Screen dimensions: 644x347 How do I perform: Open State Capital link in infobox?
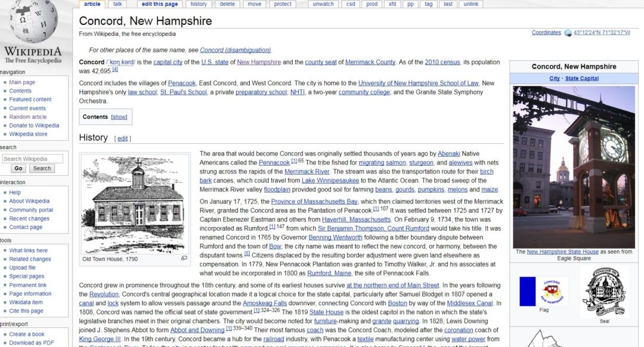[x=581, y=79]
